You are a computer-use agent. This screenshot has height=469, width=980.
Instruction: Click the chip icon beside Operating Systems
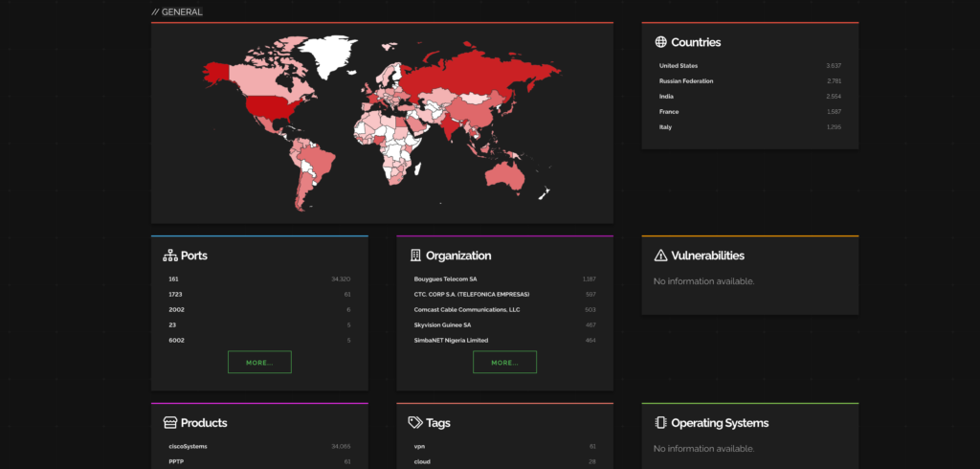click(660, 423)
